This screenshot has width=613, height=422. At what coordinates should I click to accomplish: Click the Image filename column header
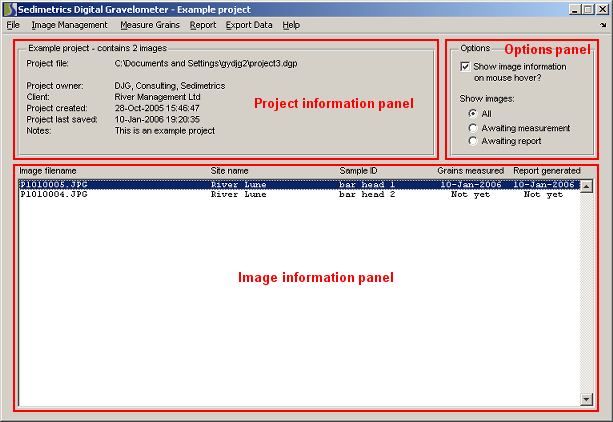pos(48,171)
